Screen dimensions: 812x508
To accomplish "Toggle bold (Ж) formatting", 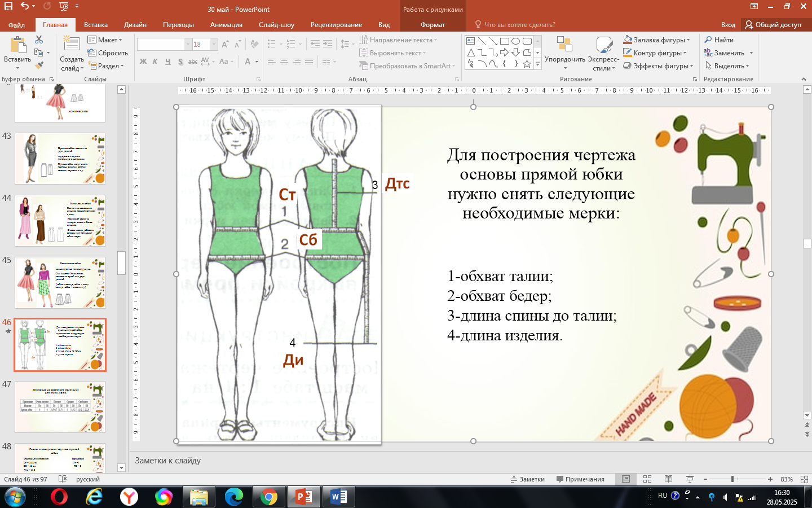I will tap(143, 62).
